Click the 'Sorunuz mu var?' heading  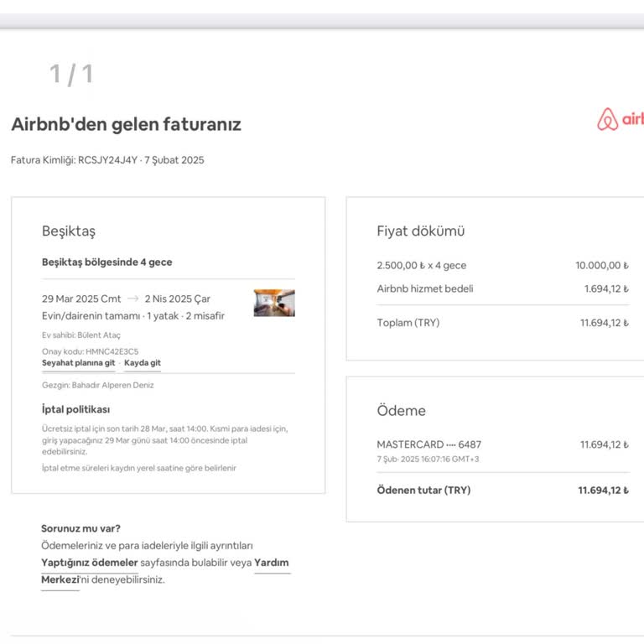pos(80,528)
